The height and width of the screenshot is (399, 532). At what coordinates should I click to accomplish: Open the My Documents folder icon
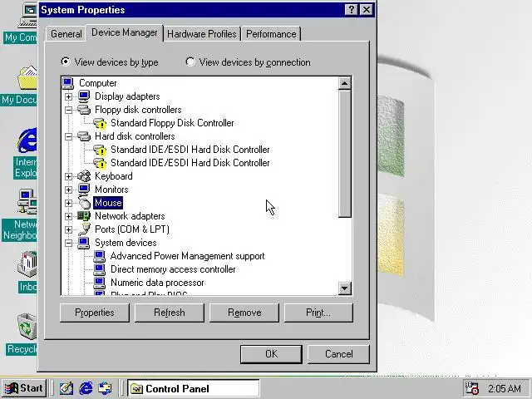(27, 77)
